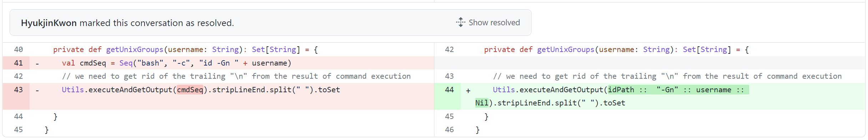Select left line number 44
This screenshot has height=140, width=868.
click(x=18, y=116)
